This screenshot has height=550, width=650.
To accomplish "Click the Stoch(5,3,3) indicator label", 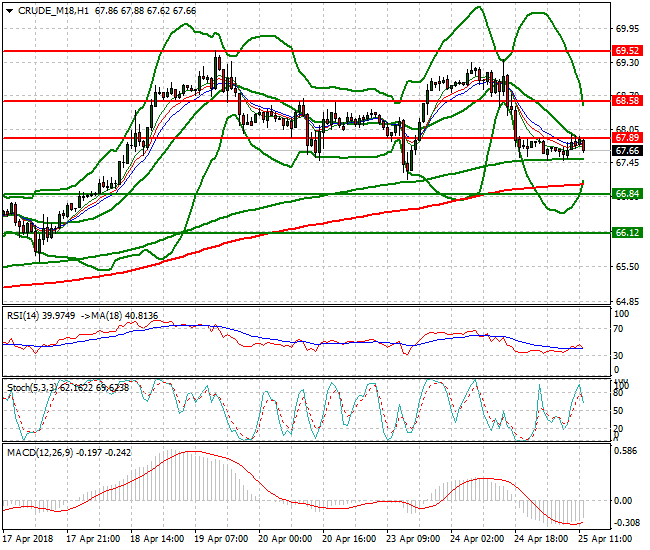I will click(x=33, y=388).
